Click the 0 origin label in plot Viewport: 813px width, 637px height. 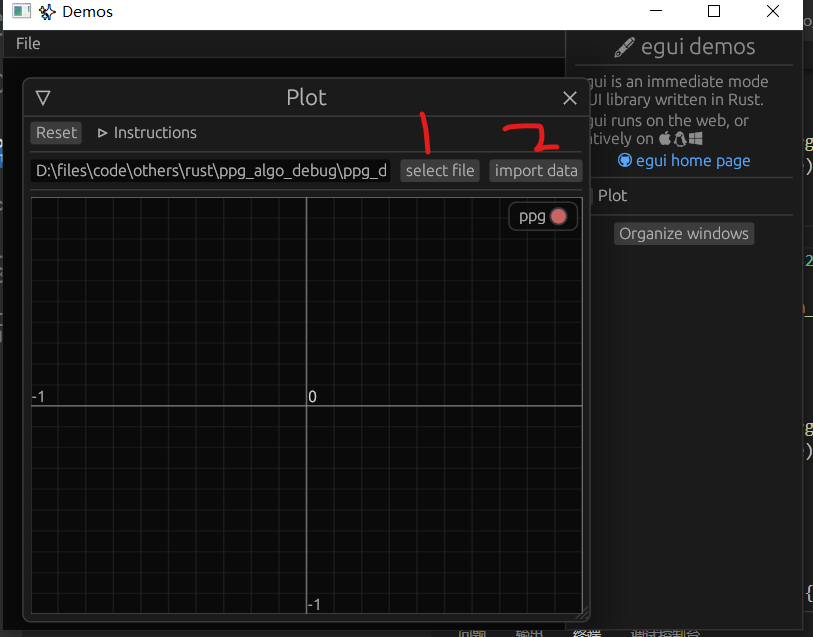click(x=312, y=397)
